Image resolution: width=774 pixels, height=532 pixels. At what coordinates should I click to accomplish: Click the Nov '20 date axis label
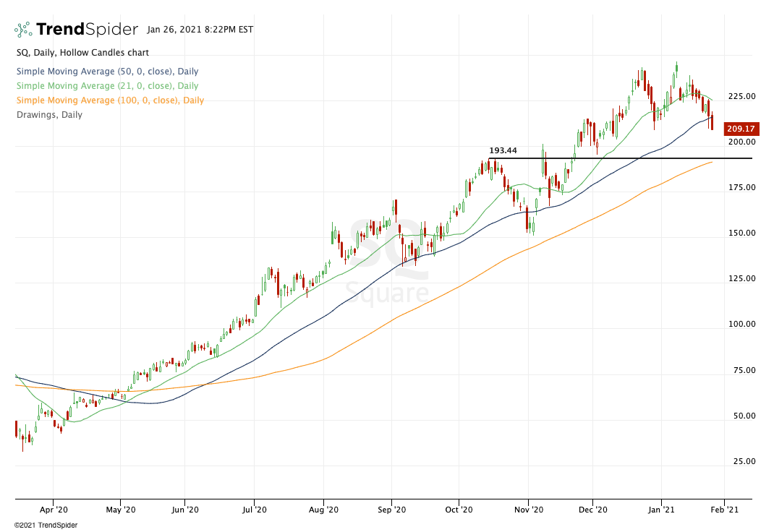coord(528,509)
